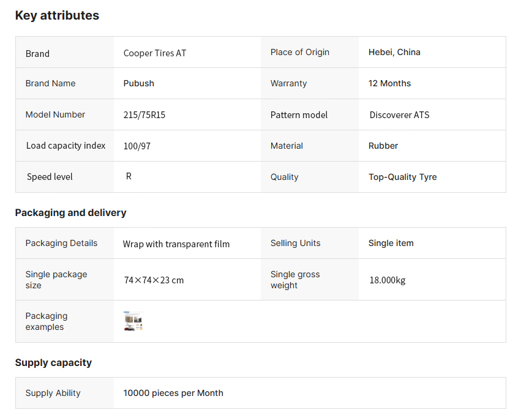Screen dimensions: 532x418
Task: Select the 18.000kg gross weight value
Action: 387,280
